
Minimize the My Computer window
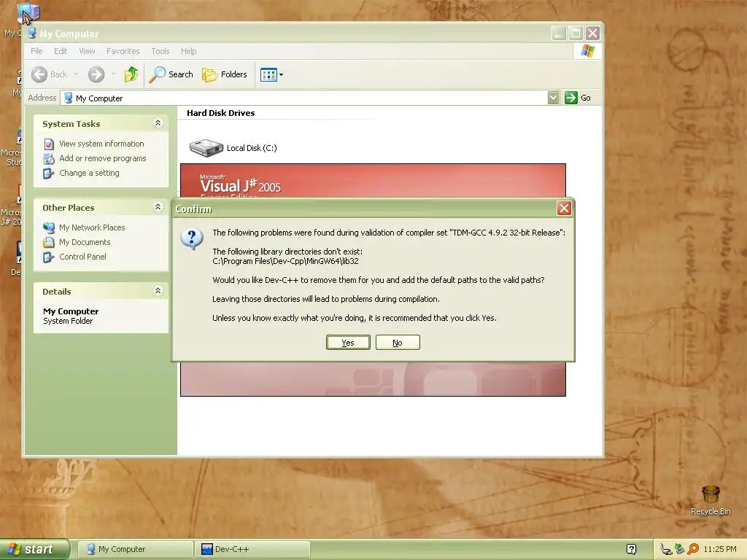pyautogui.click(x=559, y=34)
